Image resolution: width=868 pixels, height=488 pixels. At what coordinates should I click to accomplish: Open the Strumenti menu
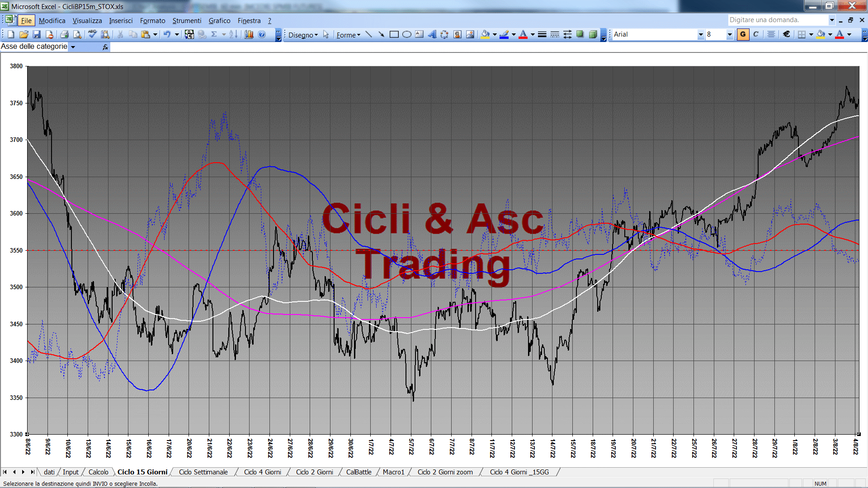tap(187, 20)
